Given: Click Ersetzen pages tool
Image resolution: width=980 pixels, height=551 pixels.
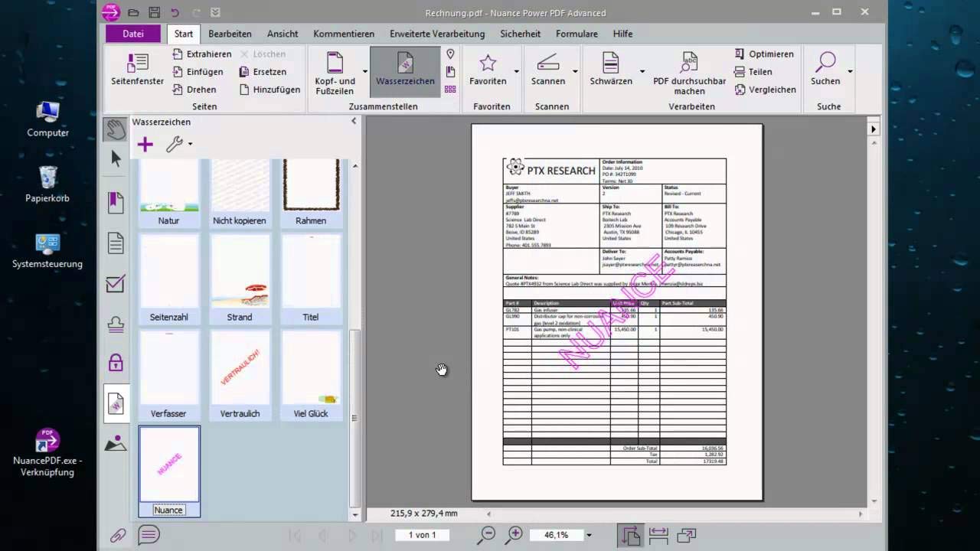Looking at the screenshot, I should [263, 72].
